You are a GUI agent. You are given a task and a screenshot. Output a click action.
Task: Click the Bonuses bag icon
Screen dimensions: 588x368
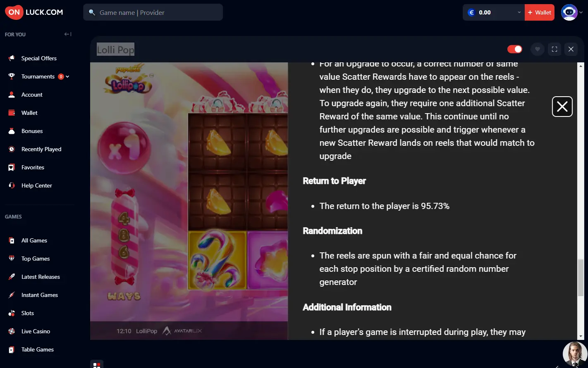point(12,131)
